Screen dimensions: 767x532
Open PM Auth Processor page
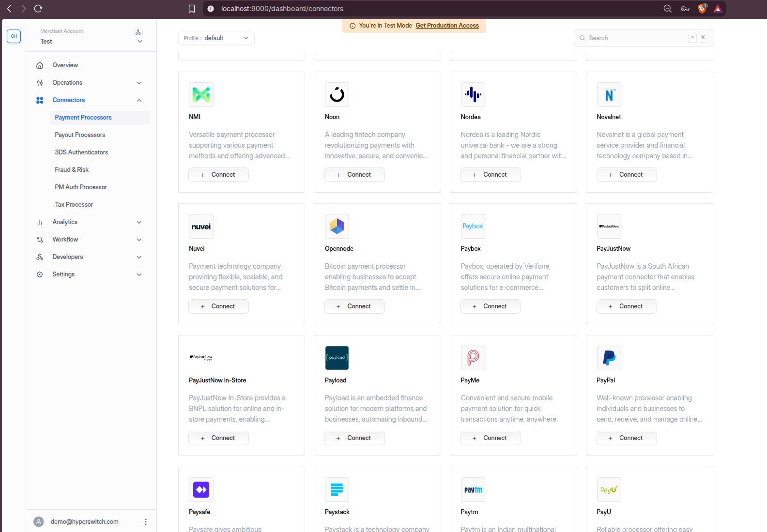click(x=100, y=187)
